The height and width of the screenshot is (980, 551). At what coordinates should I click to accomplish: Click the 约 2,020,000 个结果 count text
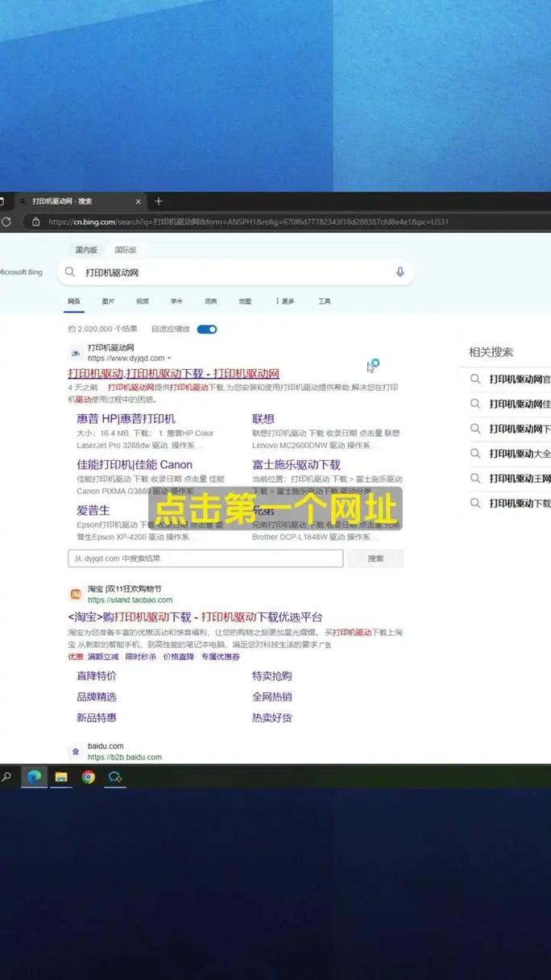pos(102,329)
